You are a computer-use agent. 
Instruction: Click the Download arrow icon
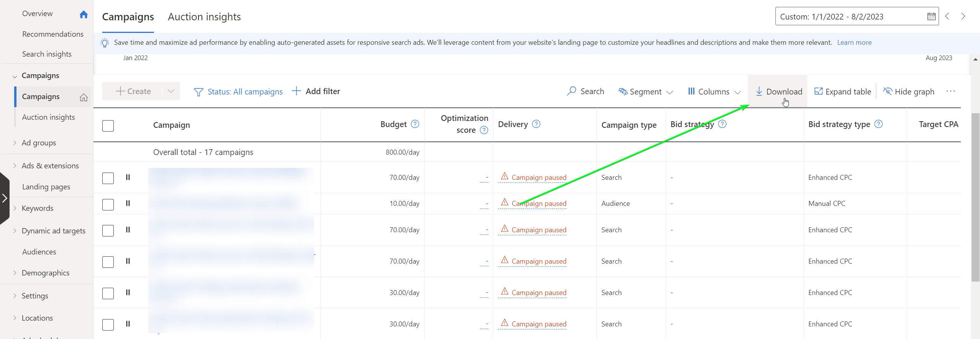759,91
